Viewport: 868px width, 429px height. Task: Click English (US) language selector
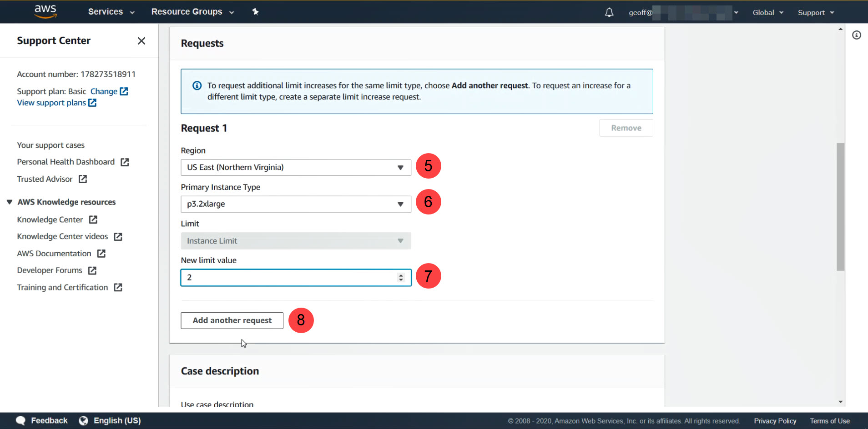click(117, 421)
